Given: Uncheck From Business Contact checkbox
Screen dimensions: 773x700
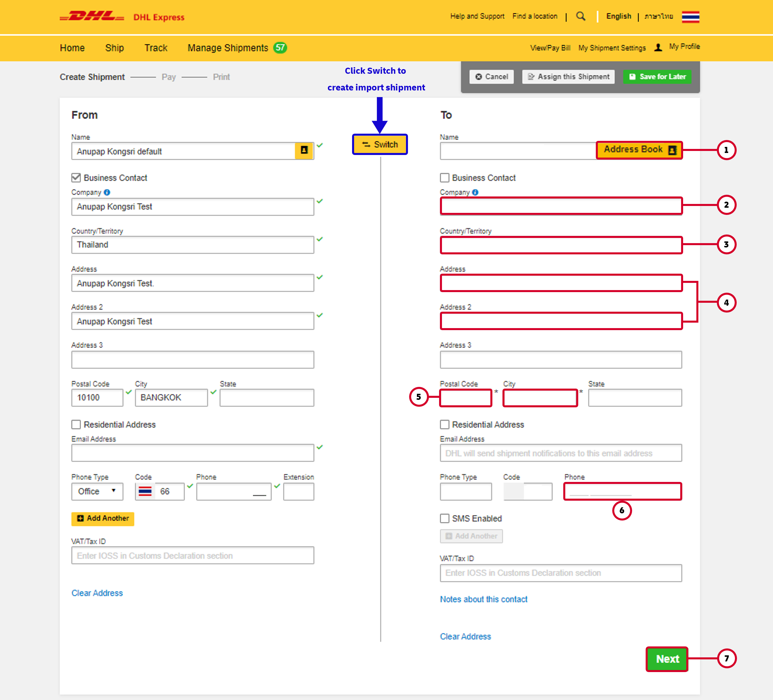Looking at the screenshot, I should click(76, 178).
